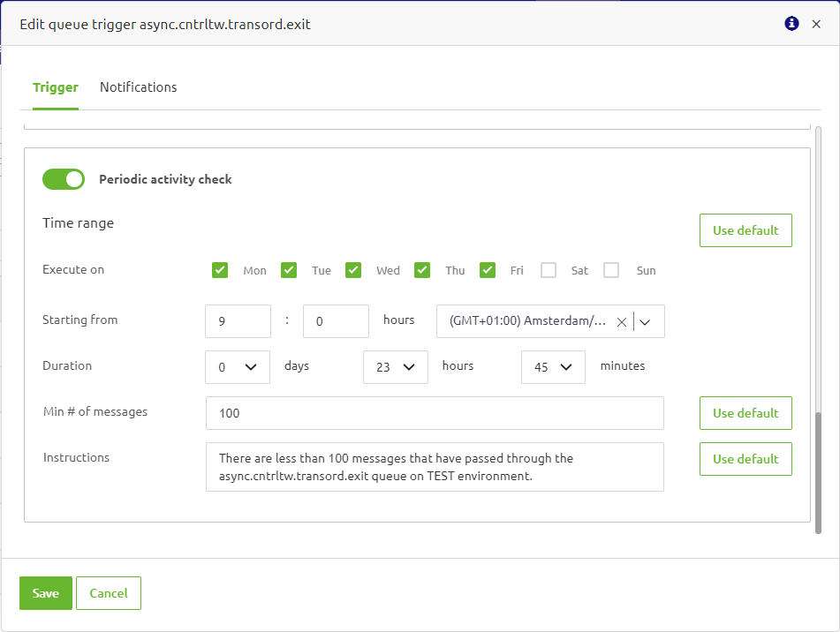
Task: Uncheck the Mon checkbox
Action: click(219, 269)
